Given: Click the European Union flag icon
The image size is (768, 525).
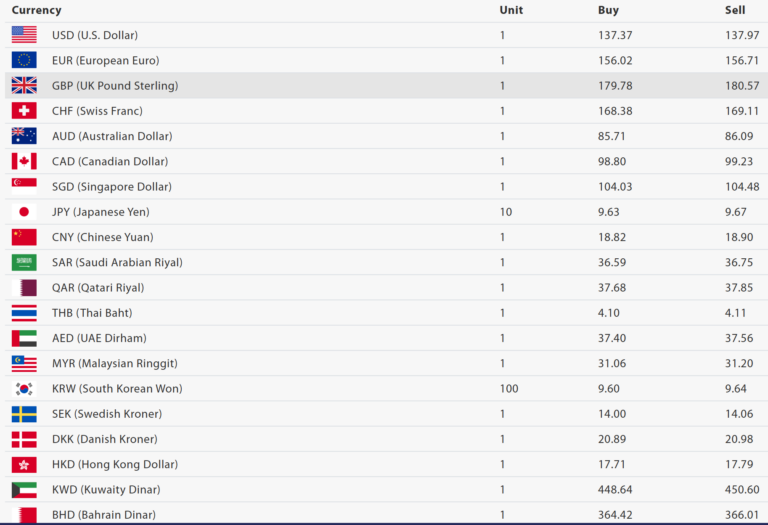Looking at the screenshot, I should (x=24, y=60).
